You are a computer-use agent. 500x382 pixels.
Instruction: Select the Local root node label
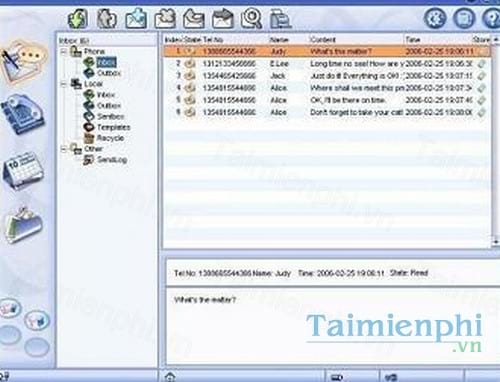[x=93, y=84]
